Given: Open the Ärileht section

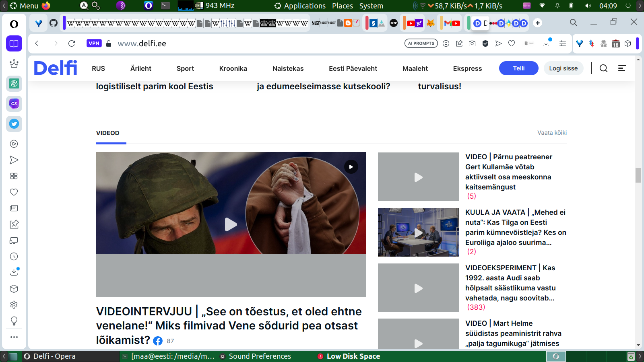Looking at the screenshot, I should tap(141, 68).
